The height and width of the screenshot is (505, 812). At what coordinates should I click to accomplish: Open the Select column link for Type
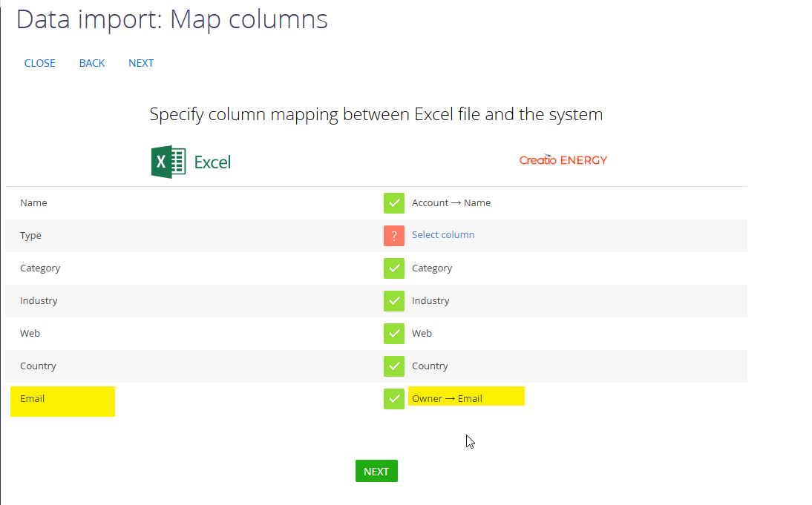point(443,235)
